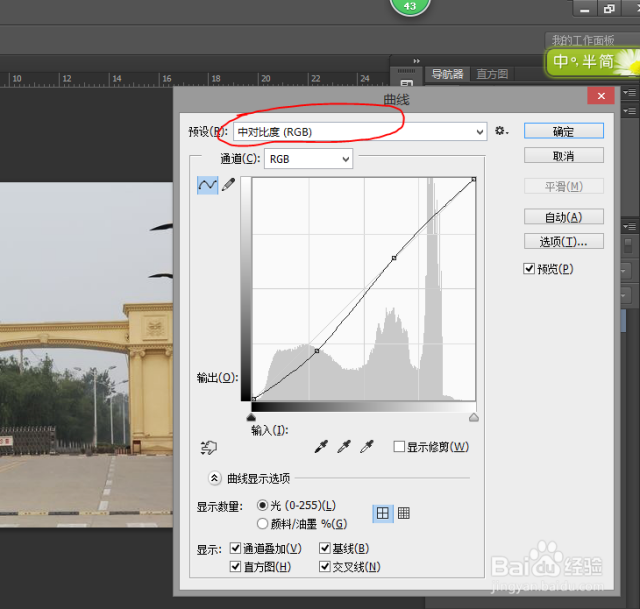Minimize the Photoshop window
Viewport: 640px width, 609px height.
[585, 9]
